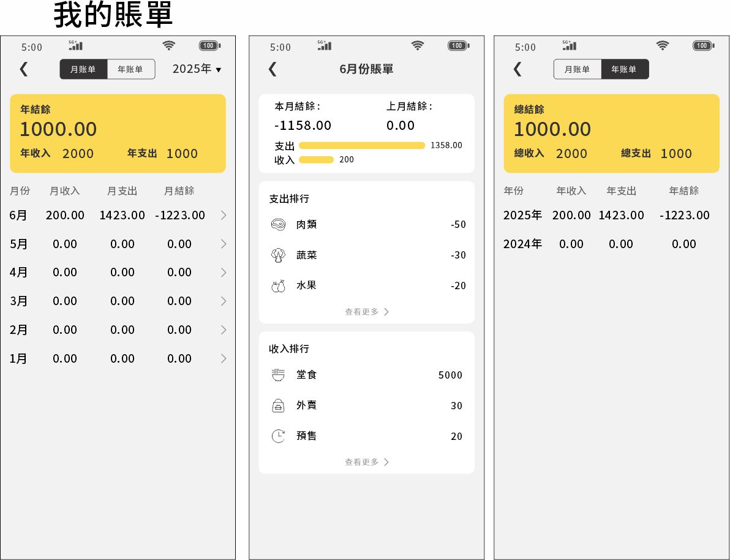730x560 pixels.
Task: Switch to 年账单 on the 2025年 screen
Action: click(x=130, y=69)
